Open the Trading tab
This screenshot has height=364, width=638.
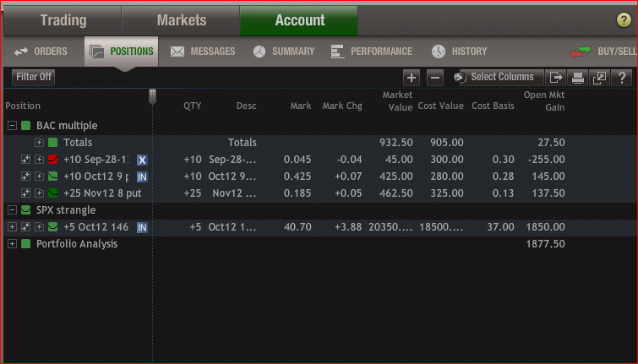(x=63, y=20)
